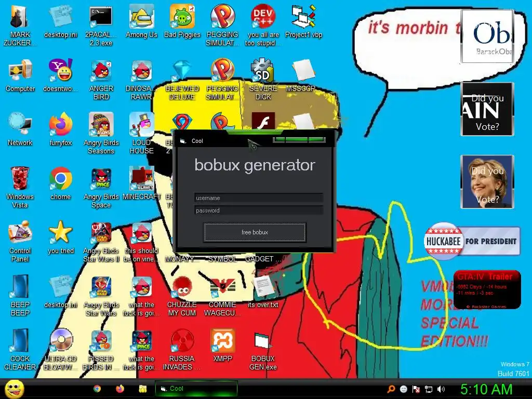Open File Explorer folder on taskbar

pyautogui.click(x=143, y=389)
